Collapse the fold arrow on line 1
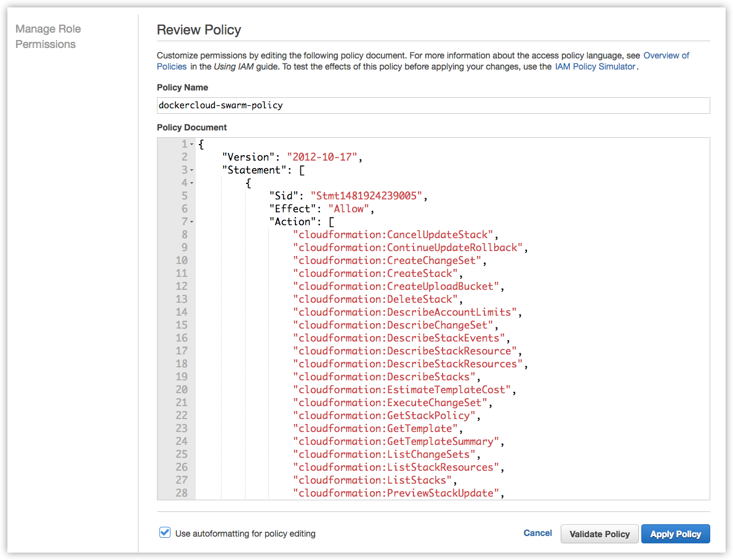This screenshot has height=560, width=733. coord(191,145)
